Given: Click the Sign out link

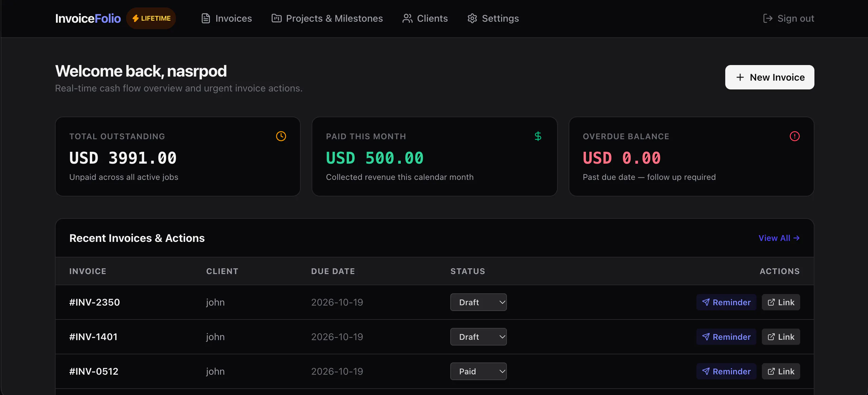Looking at the screenshot, I should point(789,18).
